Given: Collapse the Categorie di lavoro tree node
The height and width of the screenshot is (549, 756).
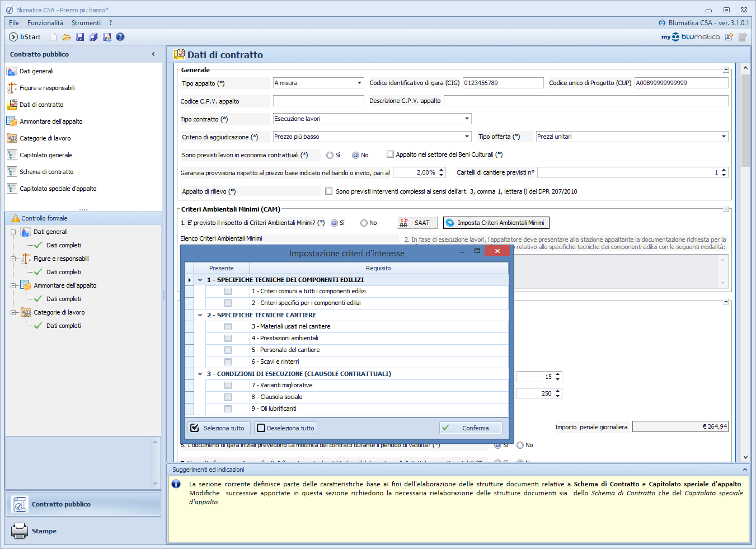Looking at the screenshot, I should 13,312.
